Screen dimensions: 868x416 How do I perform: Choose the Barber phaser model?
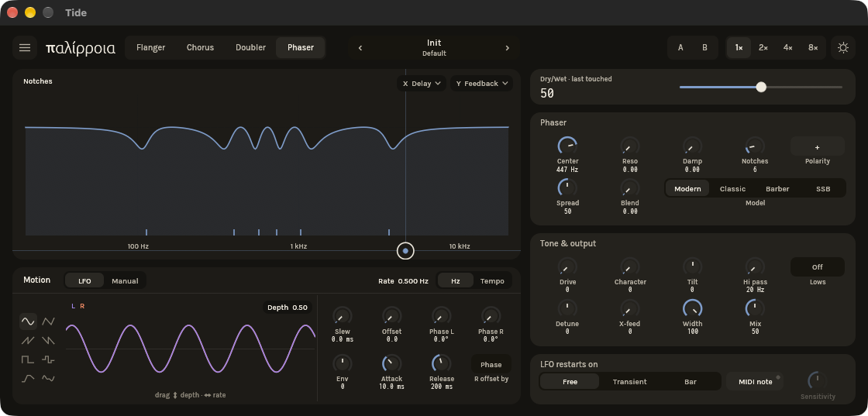point(777,189)
